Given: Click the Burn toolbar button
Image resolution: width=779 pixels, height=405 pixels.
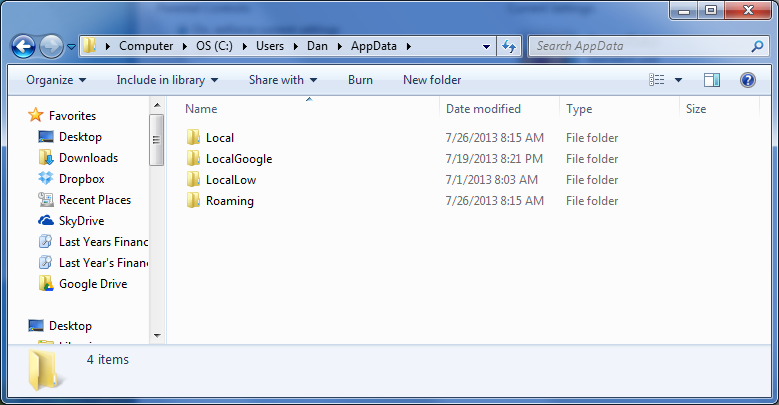Looking at the screenshot, I should [x=360, y=80].
